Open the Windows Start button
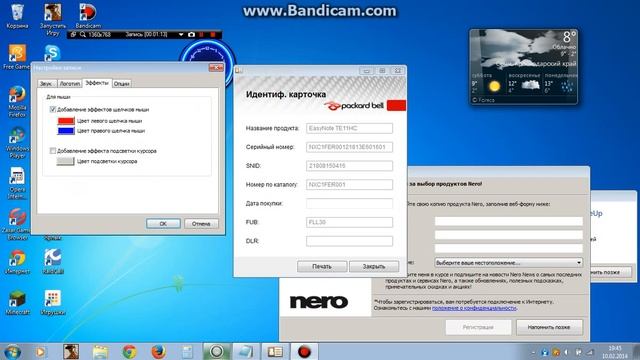The height and width of the screenshot is (360, 640). pyautogui.click(x=12, y=351)
